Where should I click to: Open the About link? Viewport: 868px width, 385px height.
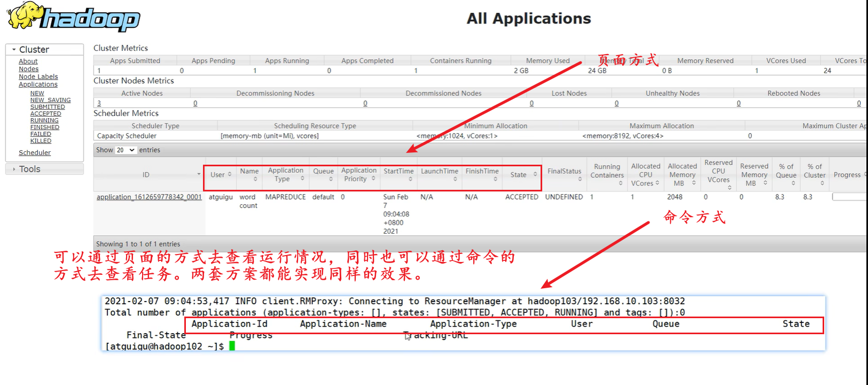[28, 61]
